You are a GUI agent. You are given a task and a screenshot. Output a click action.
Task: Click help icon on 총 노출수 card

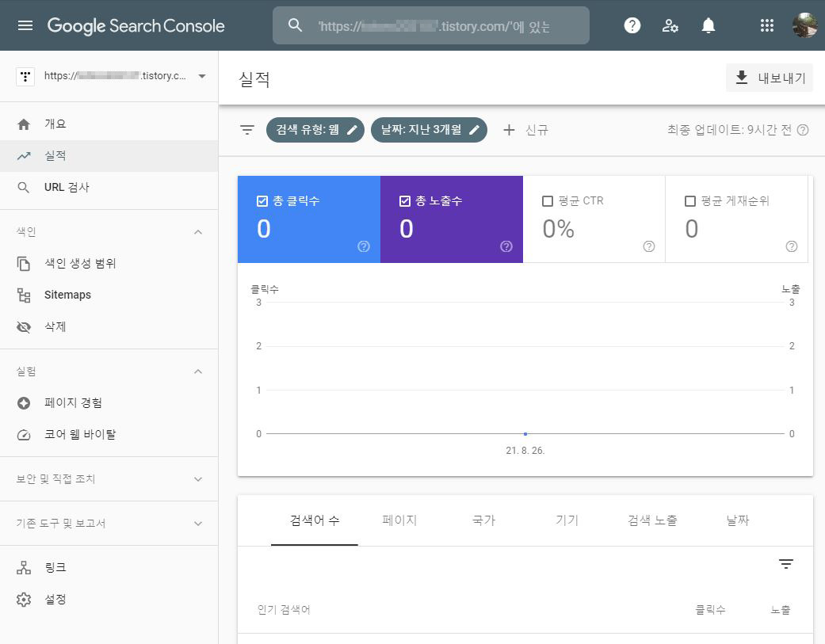[506, 246]
